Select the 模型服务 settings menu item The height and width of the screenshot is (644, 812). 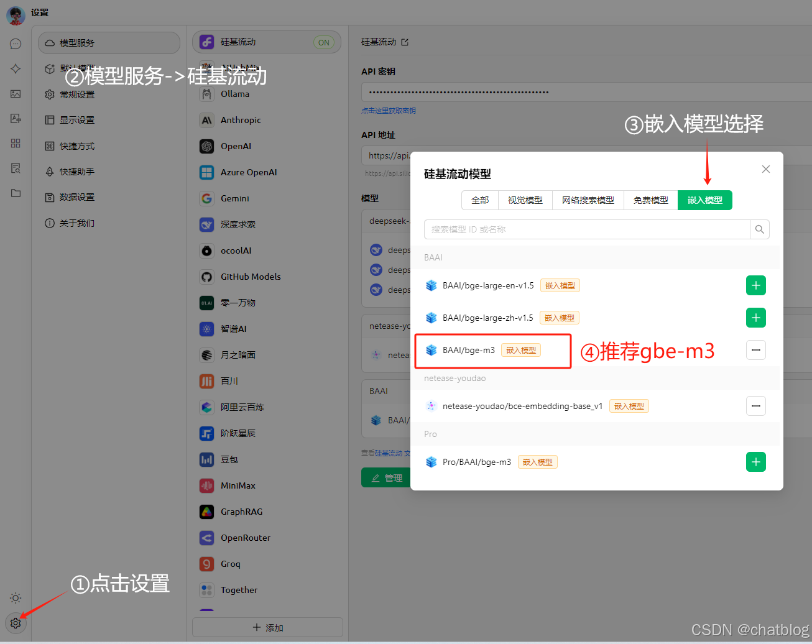(109, 43)
